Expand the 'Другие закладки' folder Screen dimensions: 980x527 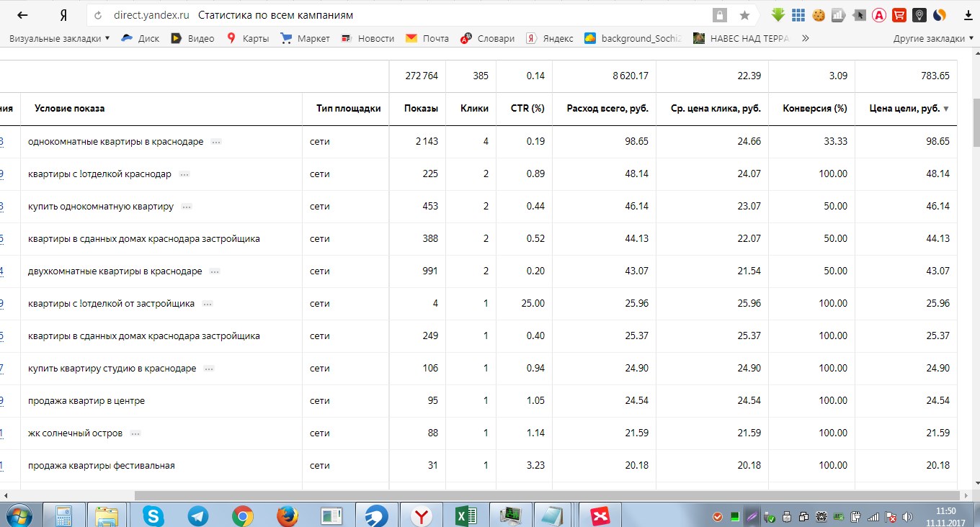(933, 38)
